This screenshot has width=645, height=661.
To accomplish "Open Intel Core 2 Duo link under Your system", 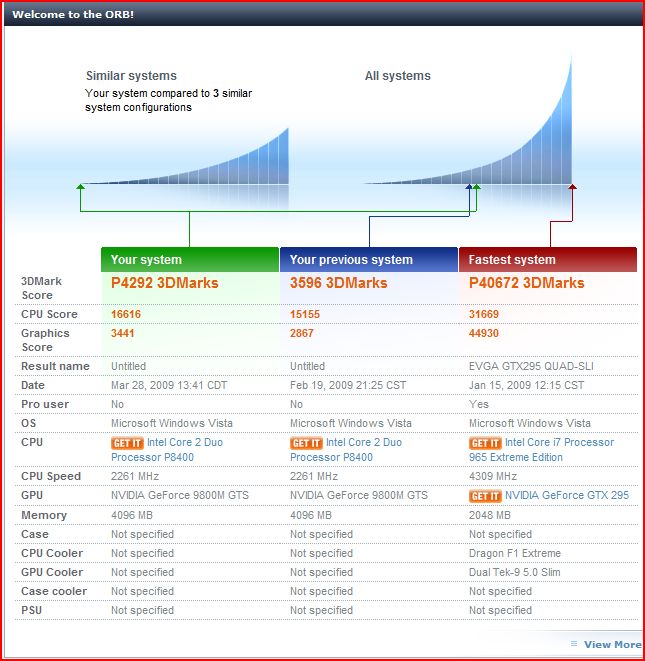I will click(x=167, y=450).
